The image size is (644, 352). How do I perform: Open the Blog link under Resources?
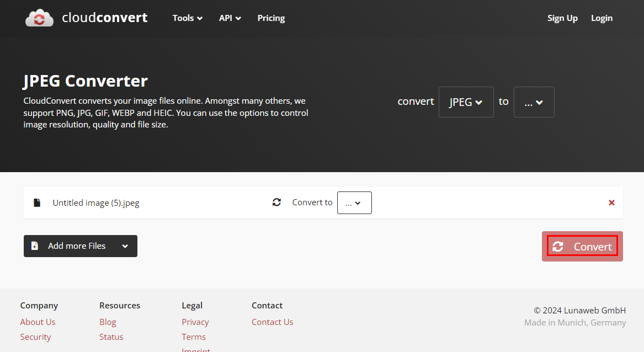(x=108, y=322)
